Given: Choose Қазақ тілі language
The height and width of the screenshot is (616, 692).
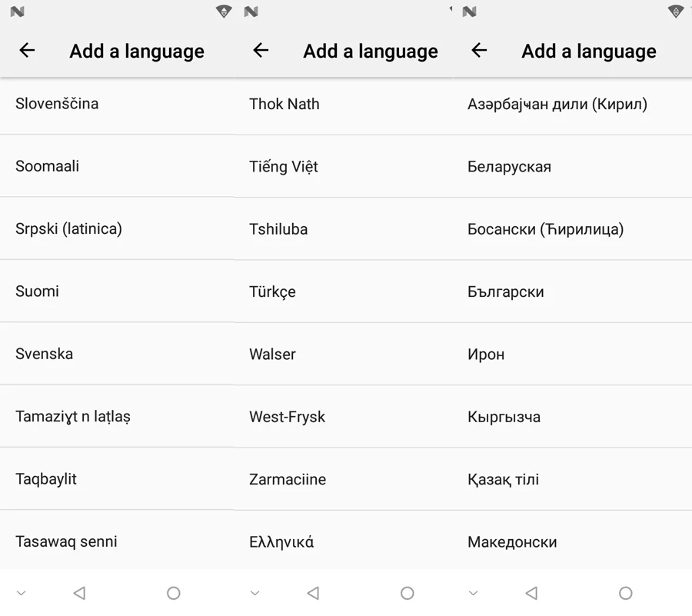Looking at the screenshot, I should 572,479.
